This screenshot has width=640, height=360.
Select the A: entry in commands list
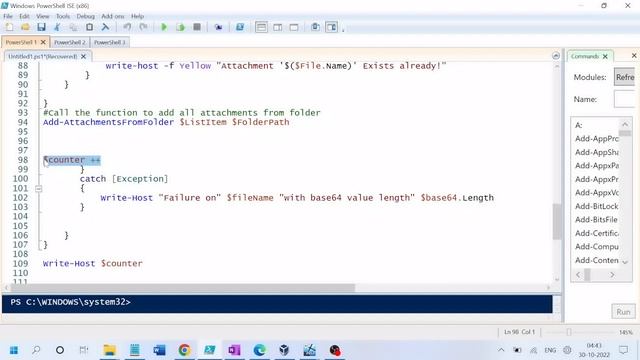point(579,125)
